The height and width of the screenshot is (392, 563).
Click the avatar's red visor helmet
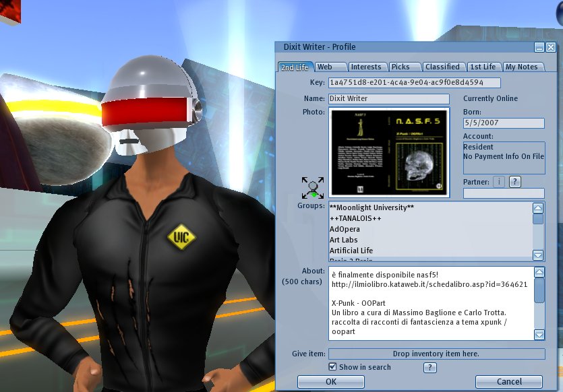click(x=151, y=106)
